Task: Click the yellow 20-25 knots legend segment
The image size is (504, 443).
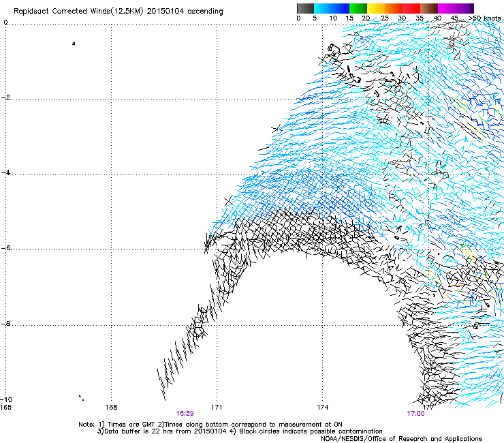Action: pyautogui.click(x=376, y=8)
